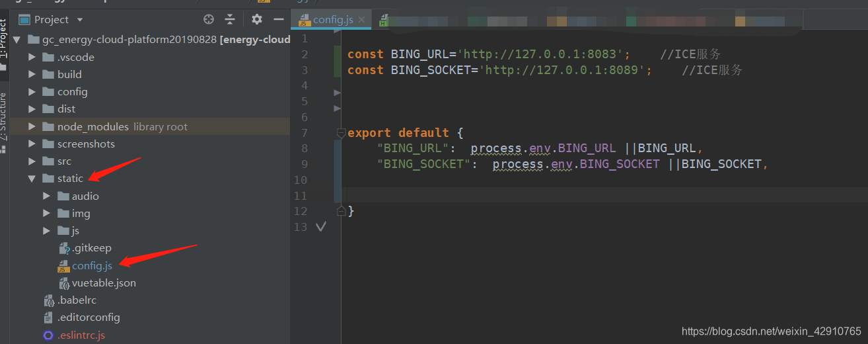
Task: Open config.js under the static folder
Action: coord(92,266)
